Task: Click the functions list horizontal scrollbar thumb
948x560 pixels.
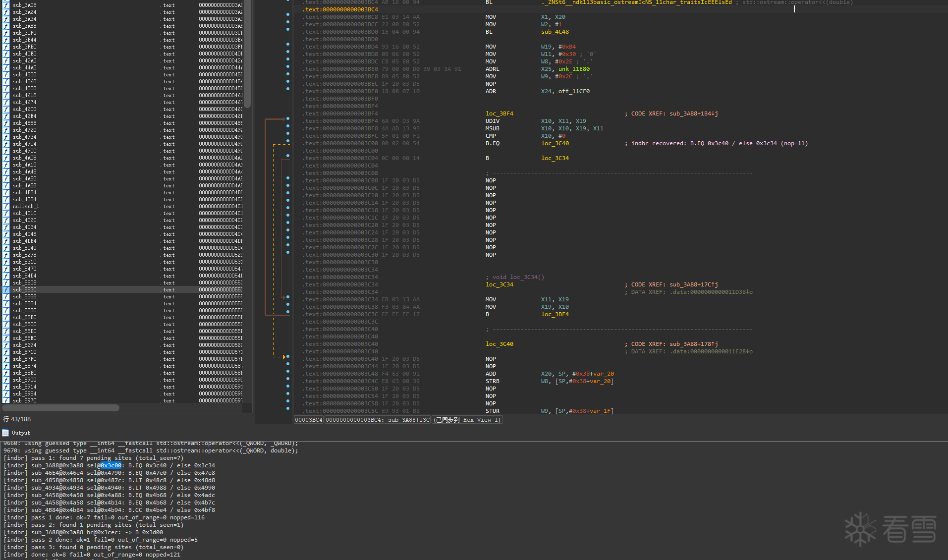Action: [61, 408]
